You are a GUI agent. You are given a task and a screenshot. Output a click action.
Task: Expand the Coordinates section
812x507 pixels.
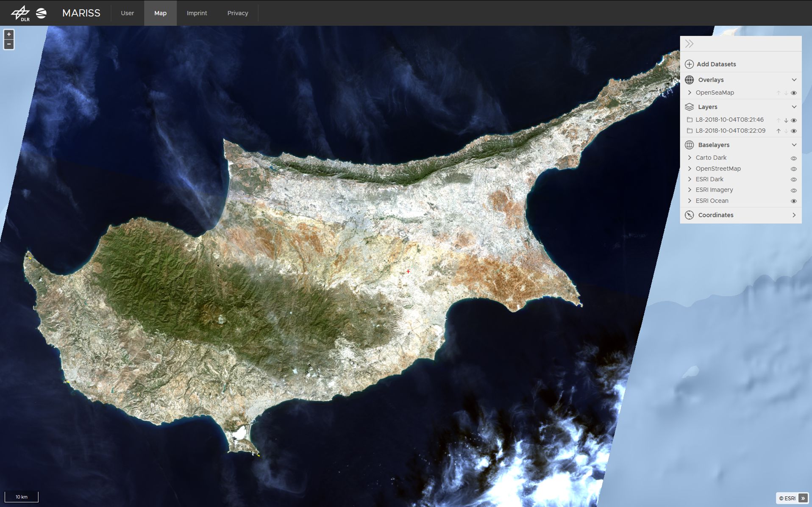coord(794,215)
